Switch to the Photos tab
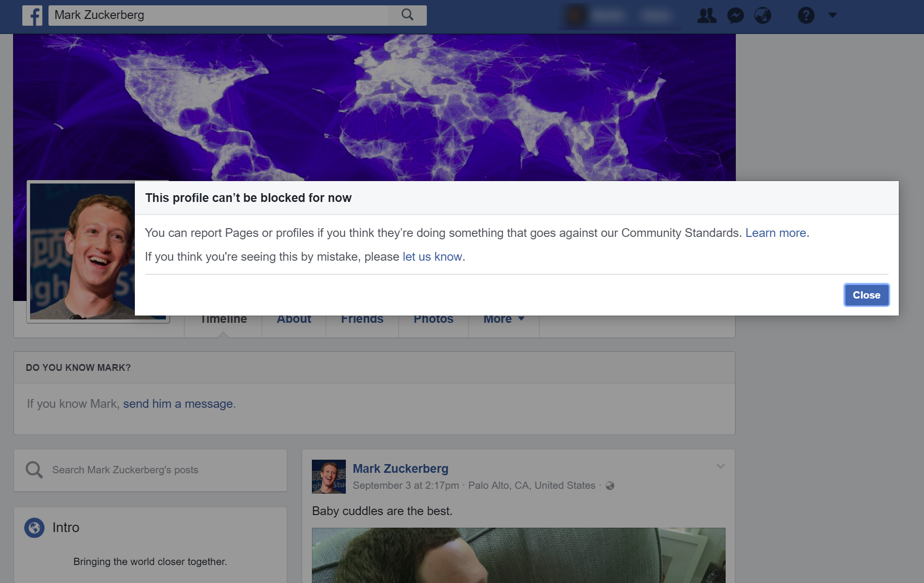Viewport: 924px width, 583px height. point(433,320)
